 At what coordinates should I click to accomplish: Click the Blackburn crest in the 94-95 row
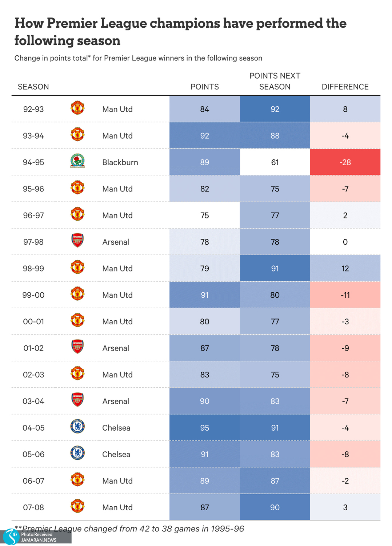pos(77,161)
